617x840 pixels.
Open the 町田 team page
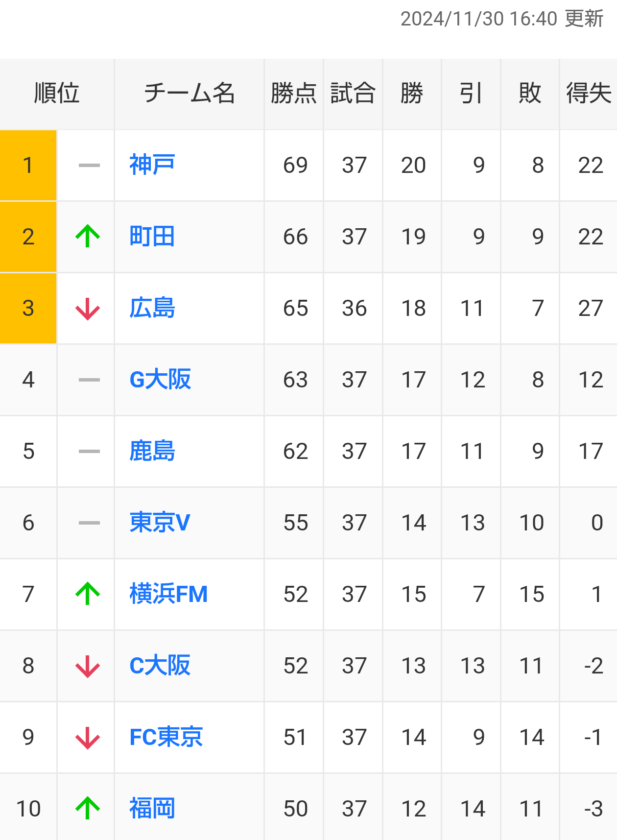click(x=152, y=237)
